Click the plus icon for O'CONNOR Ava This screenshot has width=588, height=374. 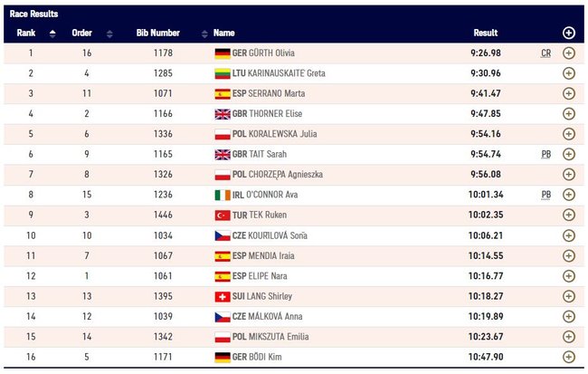(x=568, y=195)
